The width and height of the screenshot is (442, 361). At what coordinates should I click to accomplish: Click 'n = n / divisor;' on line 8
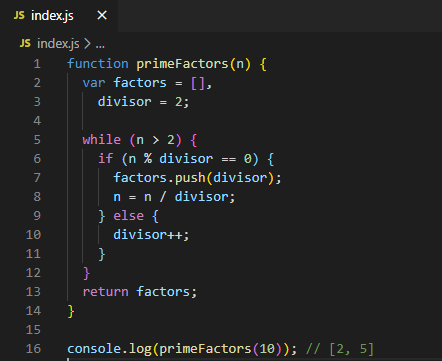174,197
